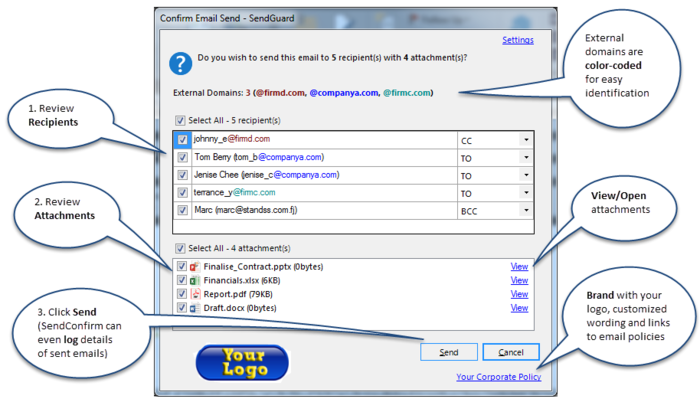Open Your Corporate Policy link
The width and height of the screenshot is (700, 399).
click(x=499, y=377)
